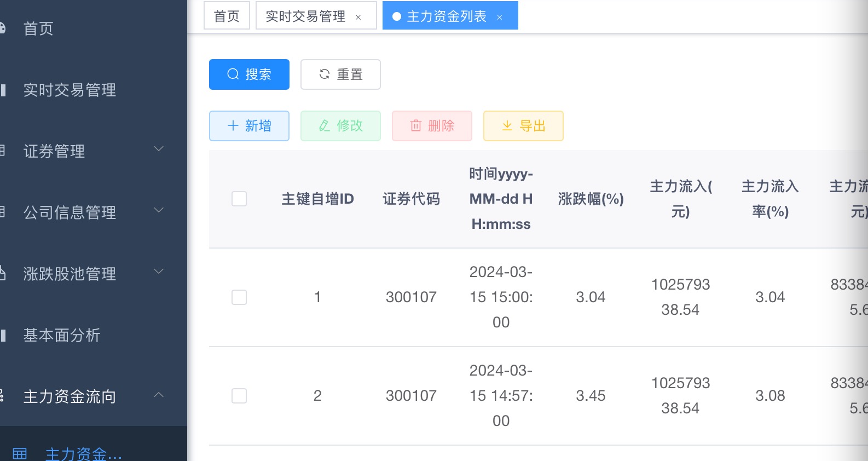Click the magnifier icon in the 搜索 button

(x=233, y=74)
